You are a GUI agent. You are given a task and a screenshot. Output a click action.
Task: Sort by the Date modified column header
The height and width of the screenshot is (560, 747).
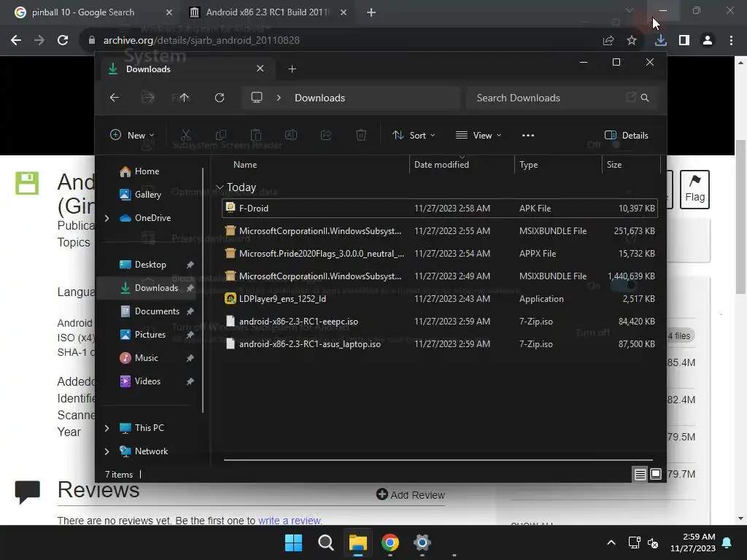[462, 164]
